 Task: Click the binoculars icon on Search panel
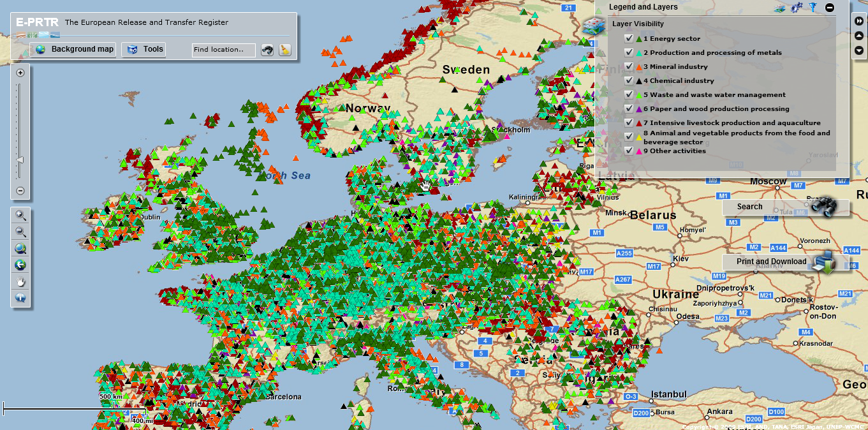pos(823,206)
